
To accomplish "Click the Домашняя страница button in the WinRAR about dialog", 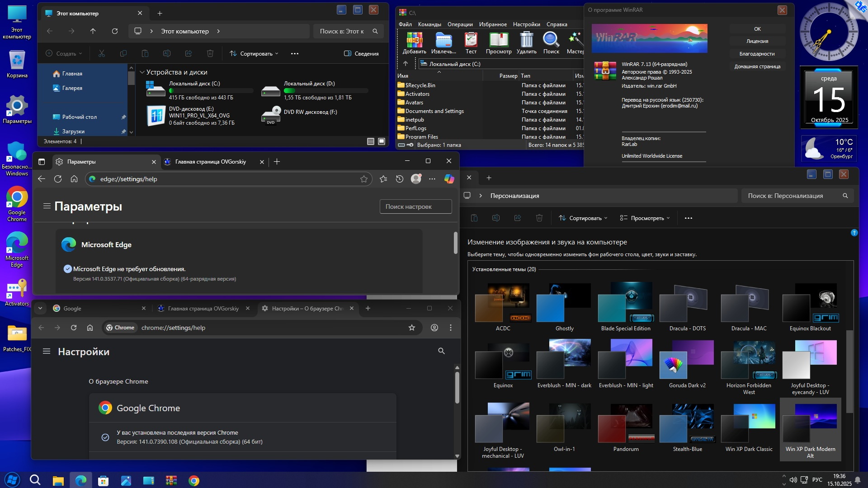I will tap(757, 66).
